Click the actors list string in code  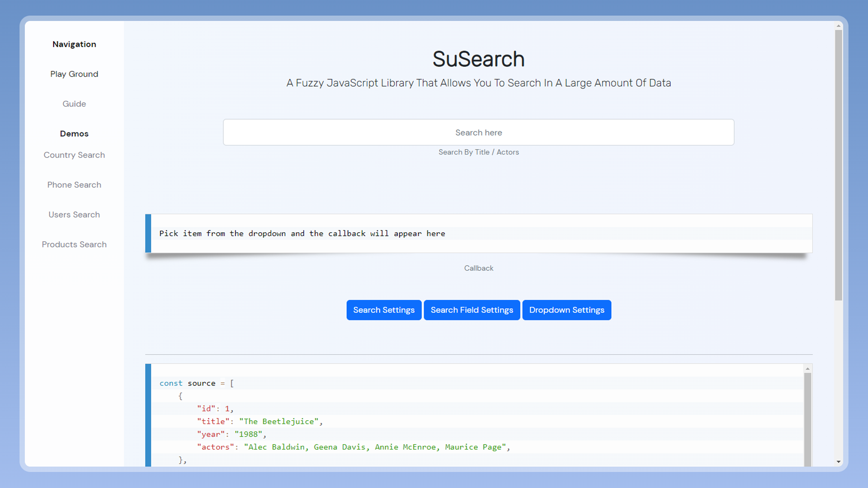(375, 447)
